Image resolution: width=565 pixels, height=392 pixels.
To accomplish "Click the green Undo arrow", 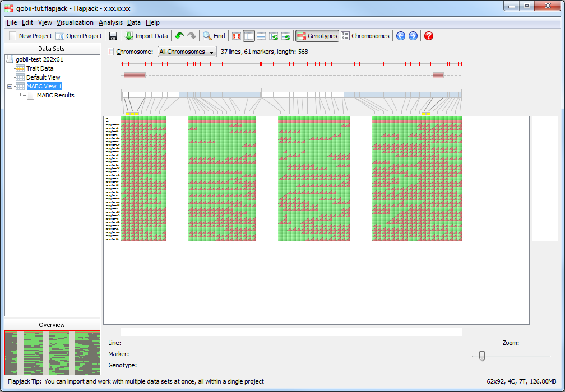I will click(x=179, y=36).
